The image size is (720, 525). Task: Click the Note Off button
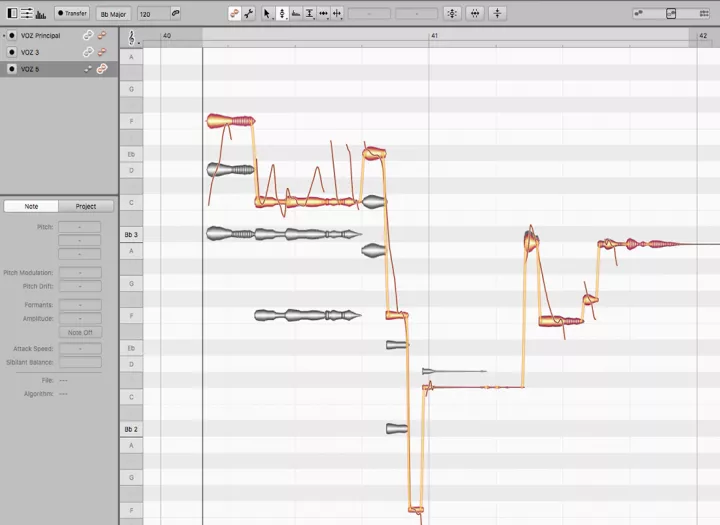[80, 333]
